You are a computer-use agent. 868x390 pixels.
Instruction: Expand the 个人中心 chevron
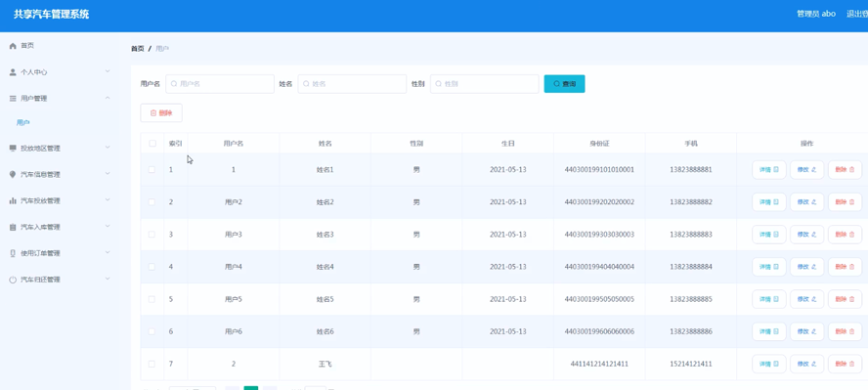click(x=108, y=71)
